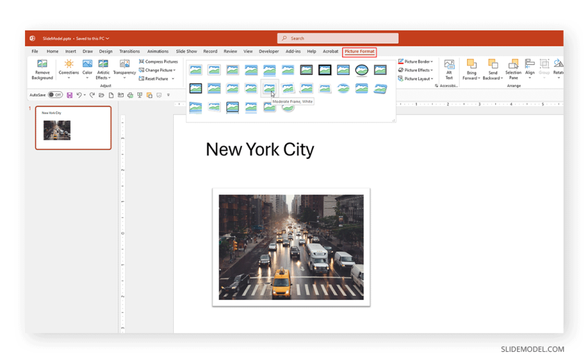Click the Print Preview printer icon
This screenshot has height=364, width=588.
click(130, 95)
